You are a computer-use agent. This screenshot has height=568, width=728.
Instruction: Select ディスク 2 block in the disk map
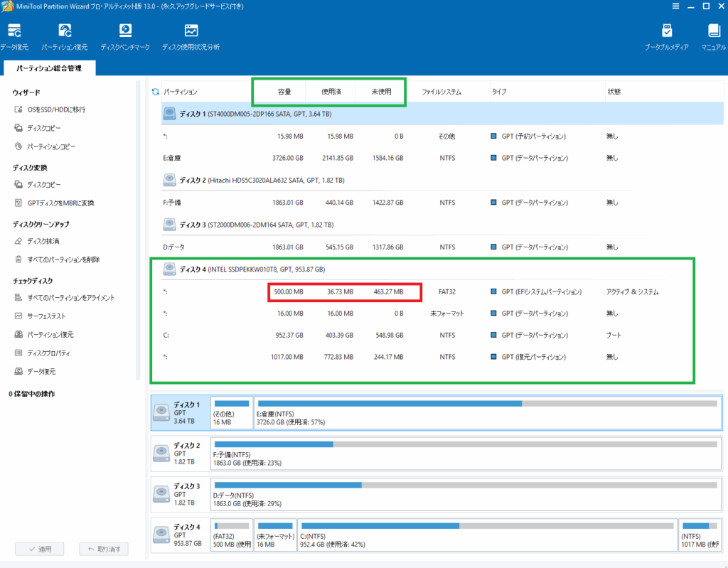click(x=181, y=453)
